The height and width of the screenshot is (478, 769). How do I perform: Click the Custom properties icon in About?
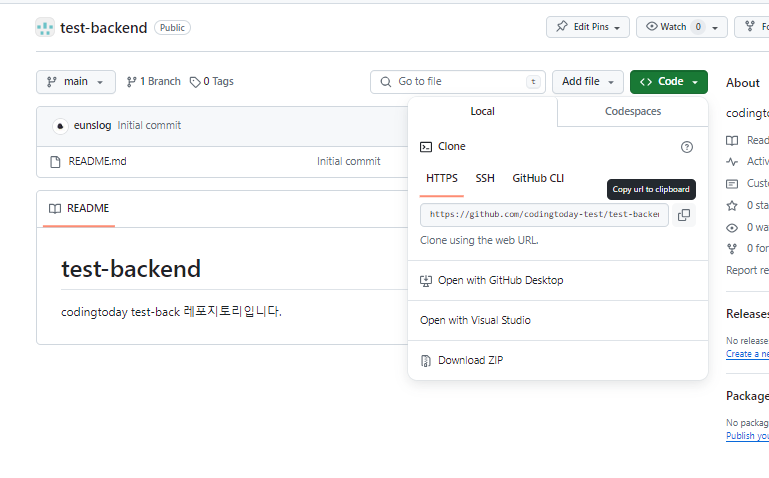(732, 184)
